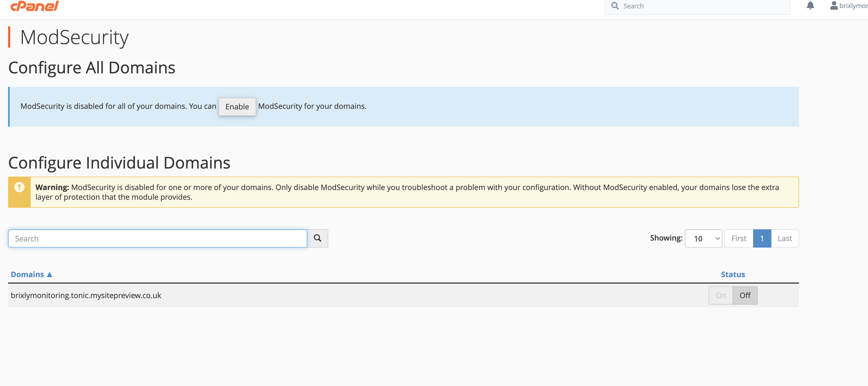
Task: Click the yellow warning exclamation icon
Action: (19, 187)
